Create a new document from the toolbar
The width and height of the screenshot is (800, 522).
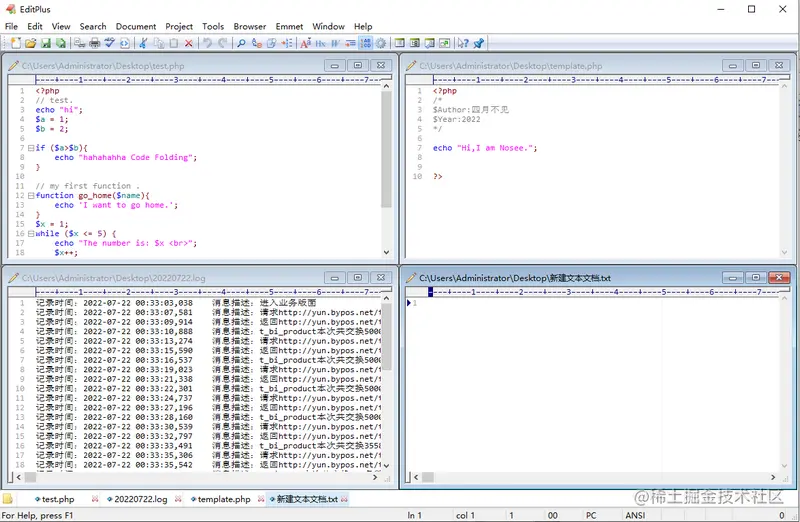(x=16, y=43)
